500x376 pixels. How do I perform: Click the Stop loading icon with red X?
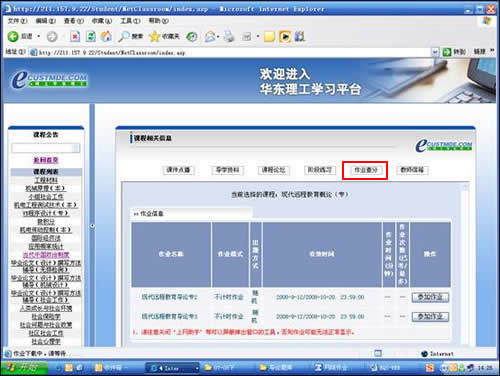tap(75, 36)
